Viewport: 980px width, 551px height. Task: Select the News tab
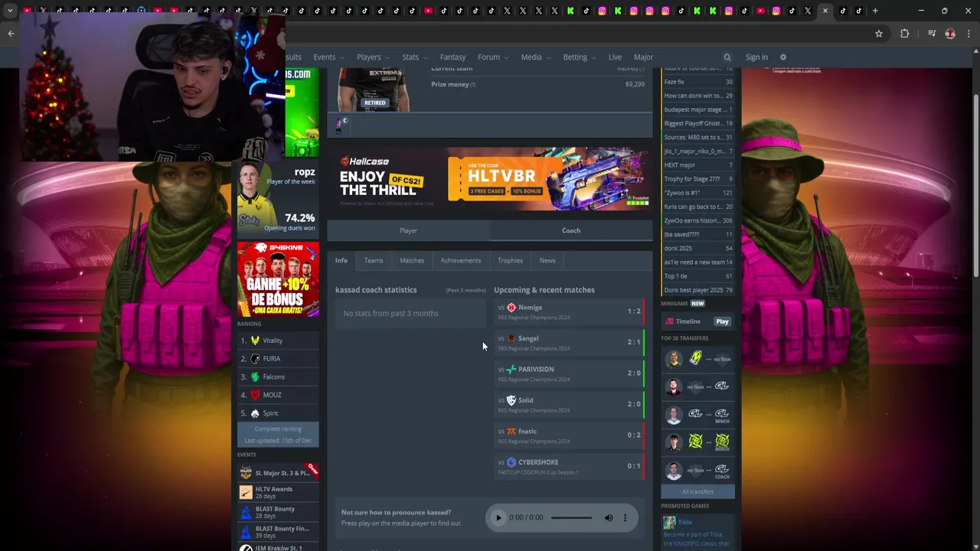click(x=547, y=260)
